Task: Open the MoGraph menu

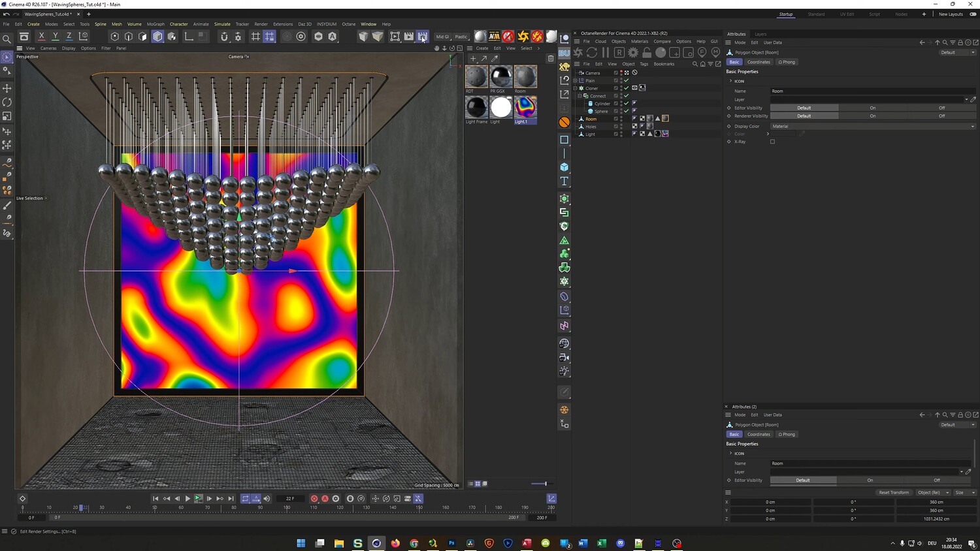Action: [155, 24]
